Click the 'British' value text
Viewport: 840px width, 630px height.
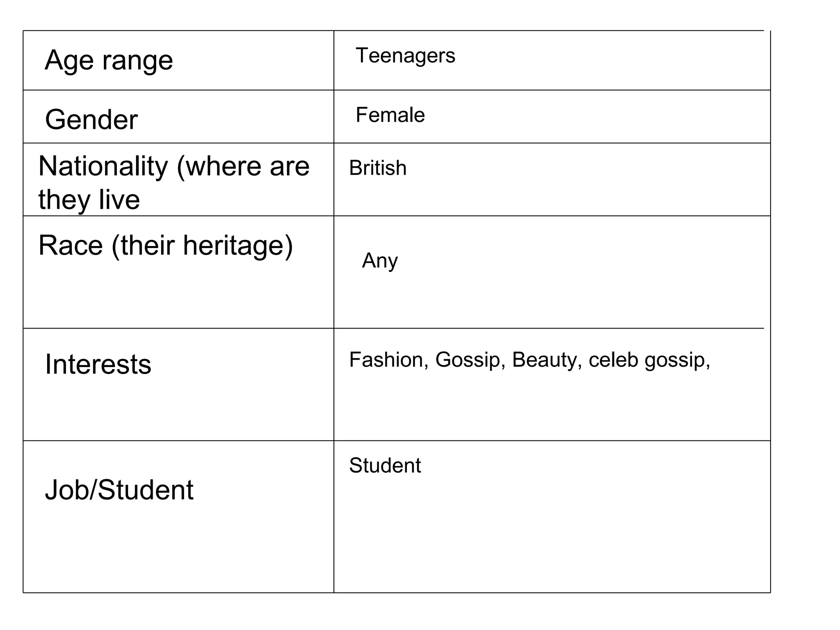(378, 168)
